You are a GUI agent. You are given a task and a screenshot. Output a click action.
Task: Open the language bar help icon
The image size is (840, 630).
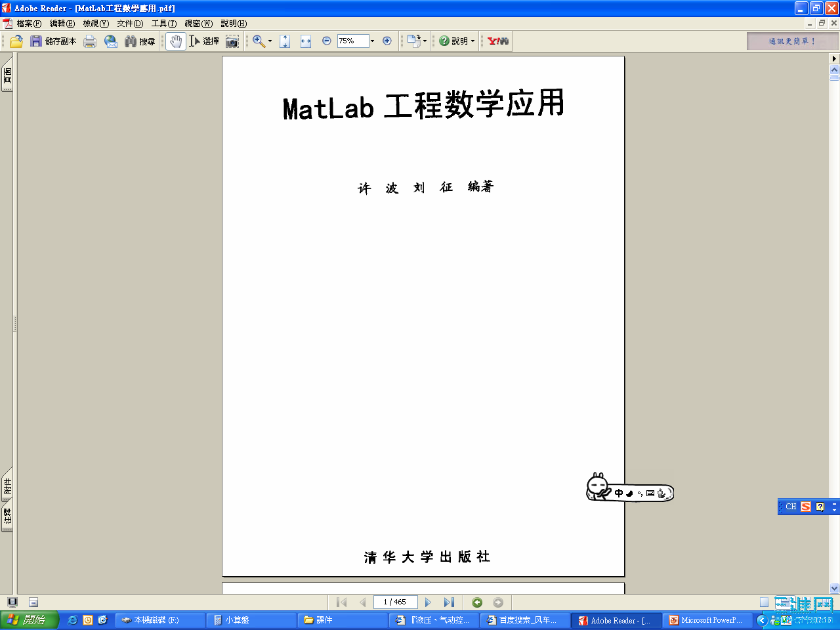(x=820, y=507)
